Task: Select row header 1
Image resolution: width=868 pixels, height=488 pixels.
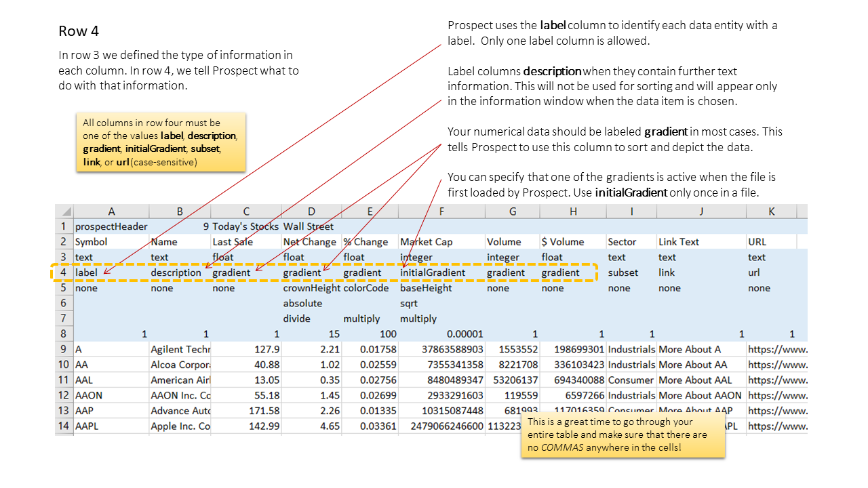Action: (64, 226)
